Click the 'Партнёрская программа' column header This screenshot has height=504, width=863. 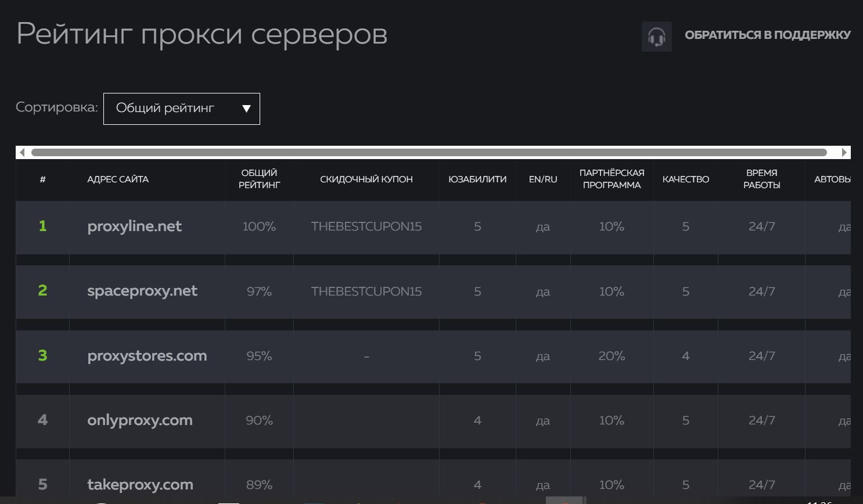click(612, 179)
